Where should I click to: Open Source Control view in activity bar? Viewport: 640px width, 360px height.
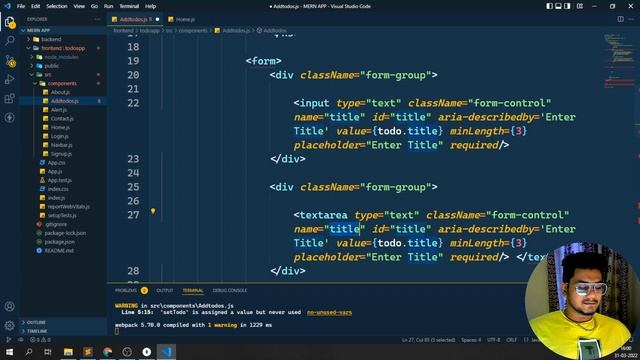(x=10, y=61)
